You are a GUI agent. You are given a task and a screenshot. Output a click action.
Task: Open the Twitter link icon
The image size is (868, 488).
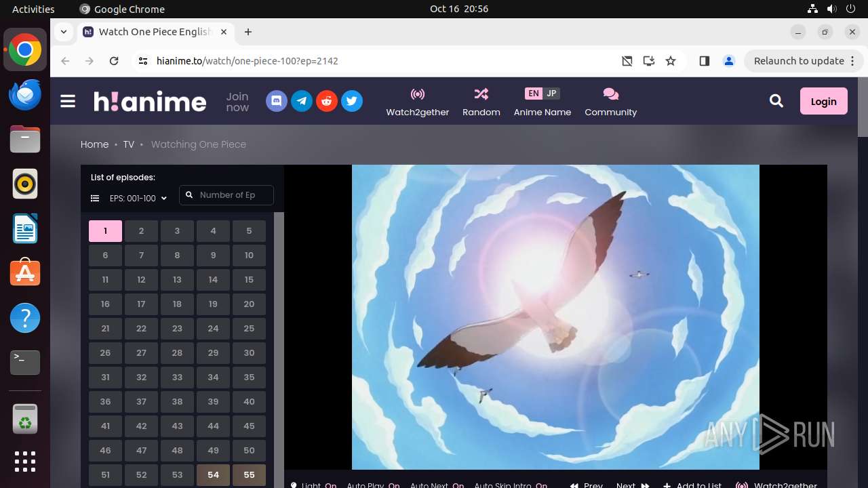[x=352, y=102]
